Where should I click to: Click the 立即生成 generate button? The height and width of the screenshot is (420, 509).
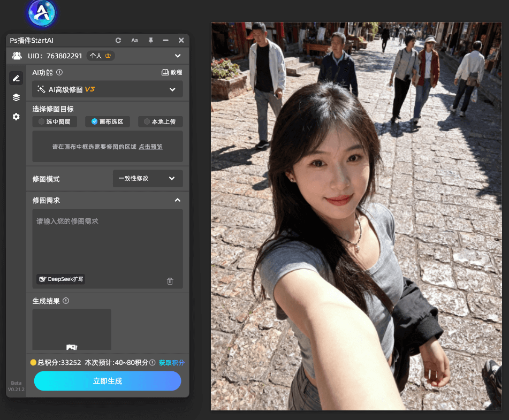click(x=108, y=381)
